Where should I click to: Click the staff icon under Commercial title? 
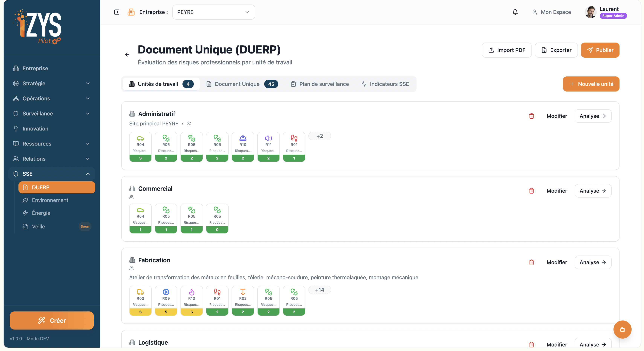pos(131,197)
